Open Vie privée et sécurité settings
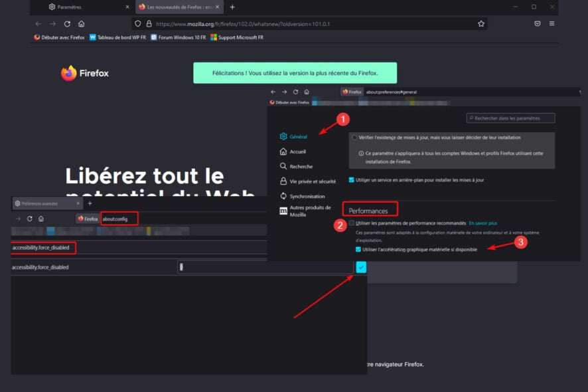The height and width of the screenshot is (392, 588). 308,181
